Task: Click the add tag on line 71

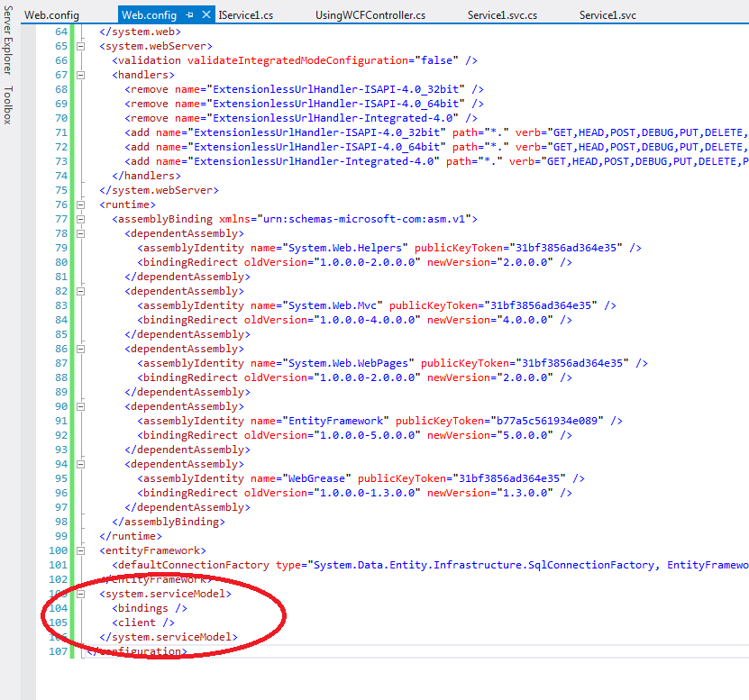Action: coord(137,132)
